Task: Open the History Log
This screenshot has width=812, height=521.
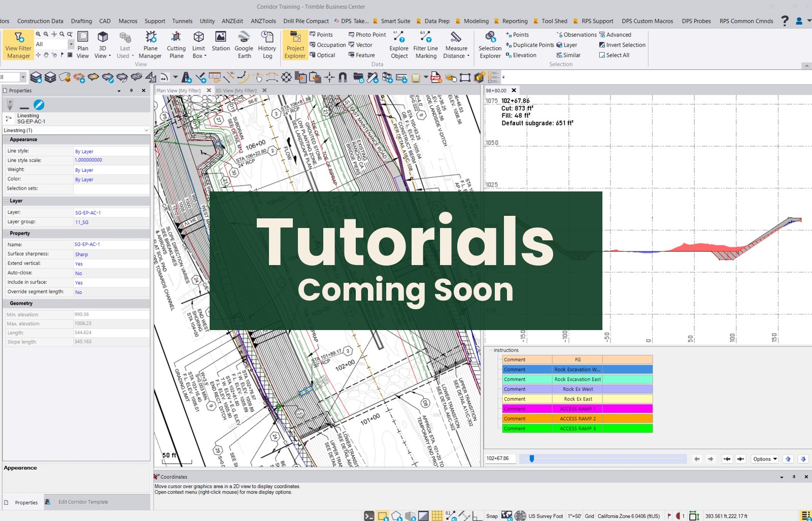Action: point(267,45)
